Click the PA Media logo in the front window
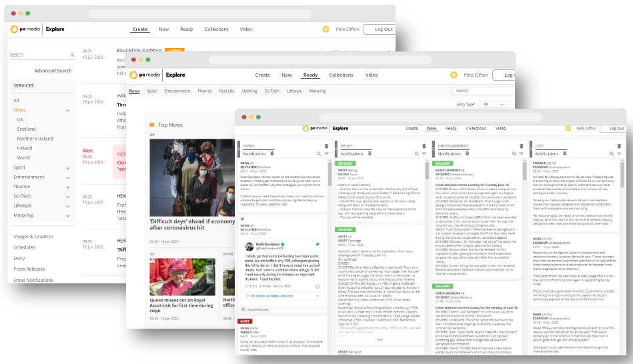Viewport: 633px width, 364px height. pyautogui.click(x=314, y=128)
